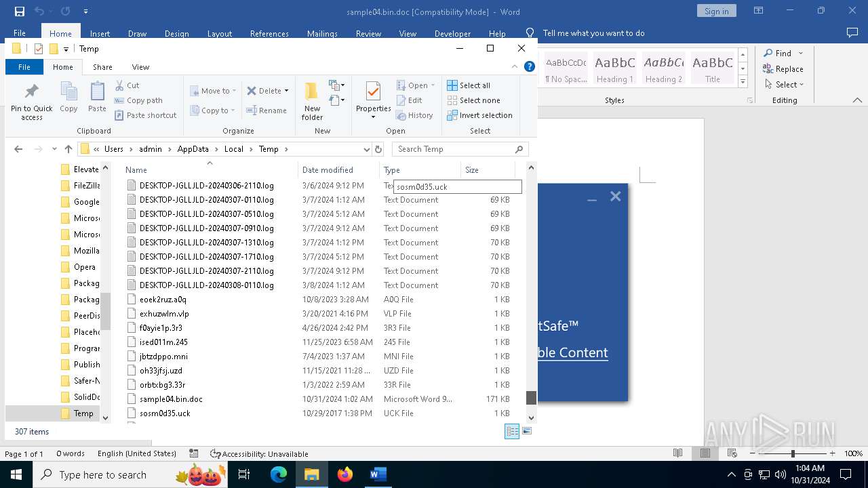Viewport: 868px width, 488px height.
Task: Expand the Select dropdown in Word
Action: click(x=801, y=85)
